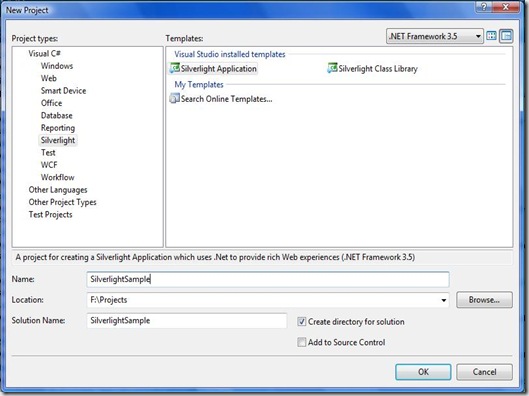Click the dialog help question mark button

pyautogui.click(x=484, y=7)
